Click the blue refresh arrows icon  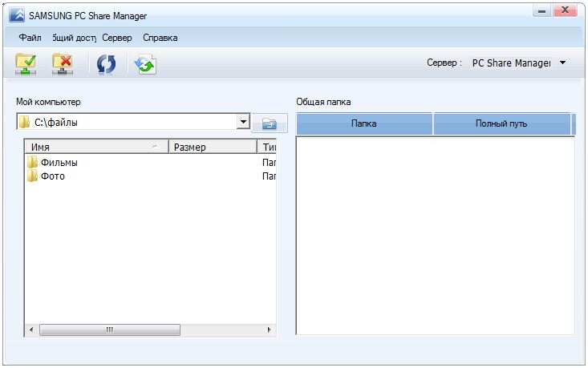click(x=106, y=64)
